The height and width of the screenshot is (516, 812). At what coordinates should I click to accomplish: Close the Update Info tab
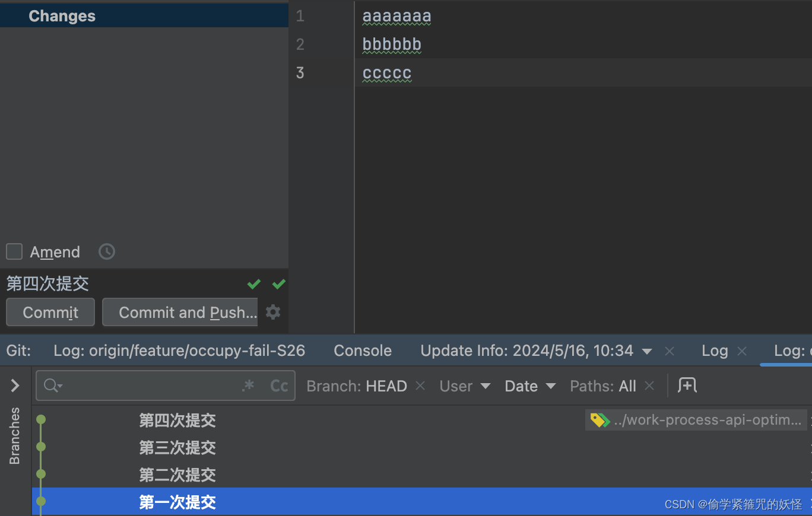pyautogui.click(x=670, y=351)
